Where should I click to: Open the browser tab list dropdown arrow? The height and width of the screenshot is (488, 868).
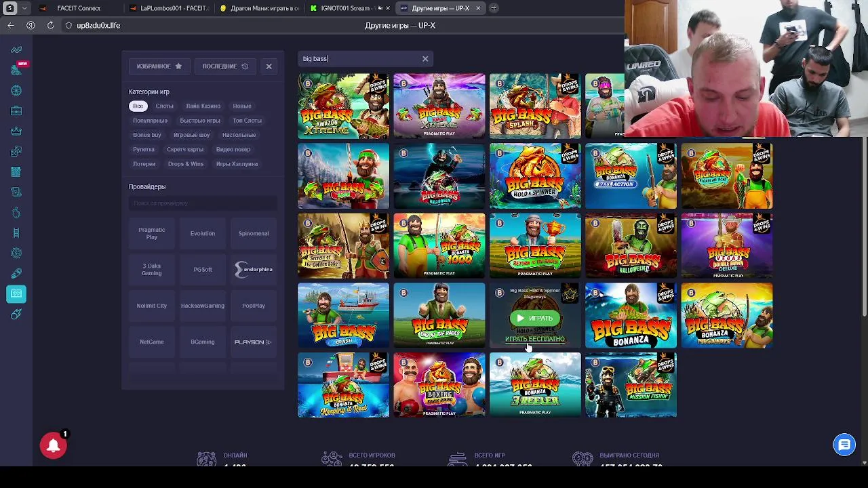pyautogui.click(x=25, y=8)
